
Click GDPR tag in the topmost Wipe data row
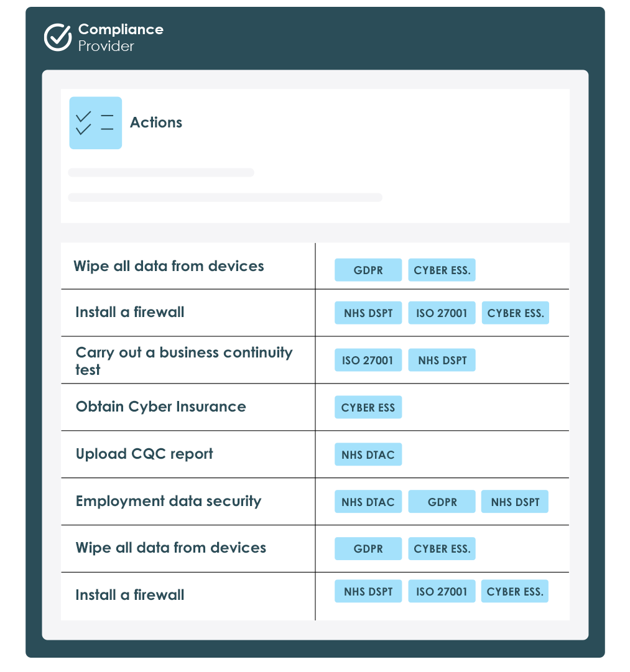pyautogui.click(x=368, y=270)
